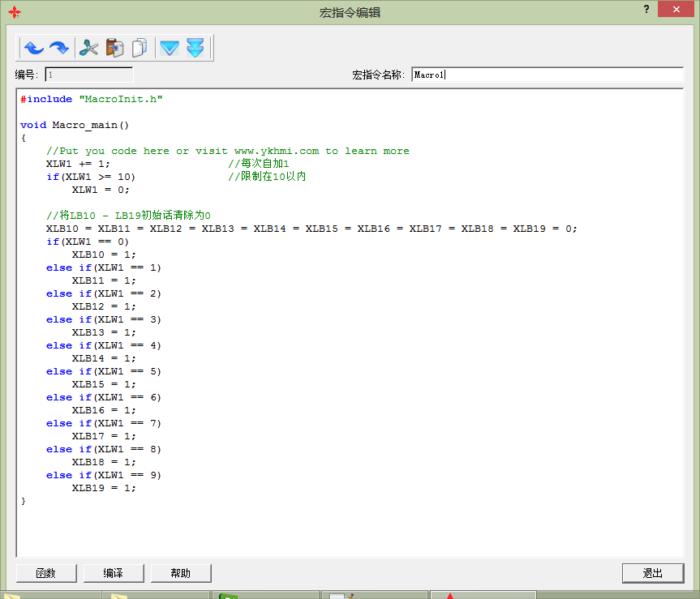The width and height of the screenshot is (700, 599).
Task: Click the Undo arrow icon
Action: (x=33, y=49)
